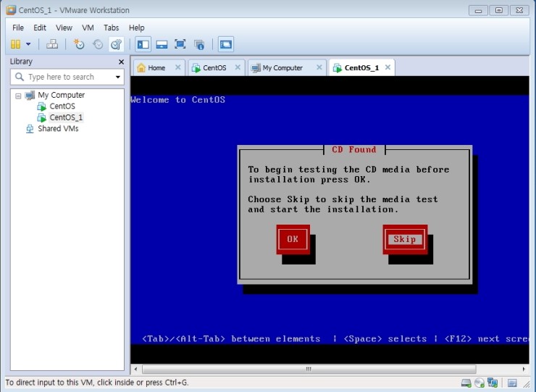Toggle the thumbnail bar icon
The image size is (536, 392).
coord(162,44)
